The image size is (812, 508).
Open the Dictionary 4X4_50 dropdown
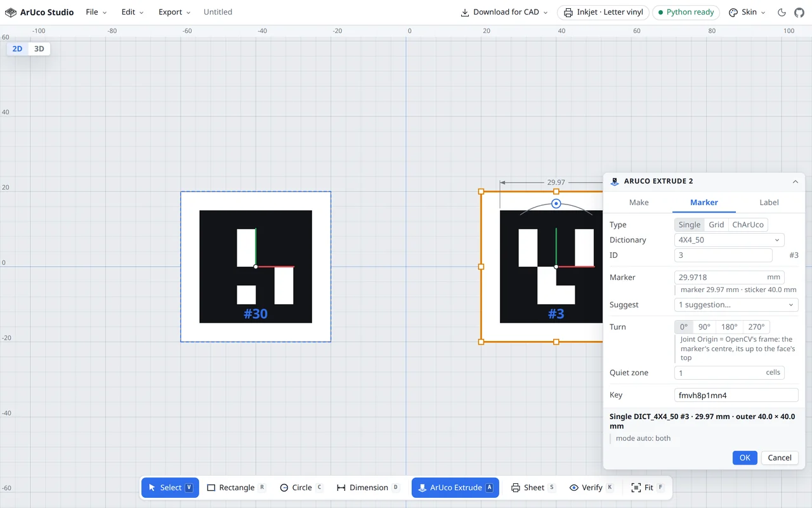click(x=730, y=240)
